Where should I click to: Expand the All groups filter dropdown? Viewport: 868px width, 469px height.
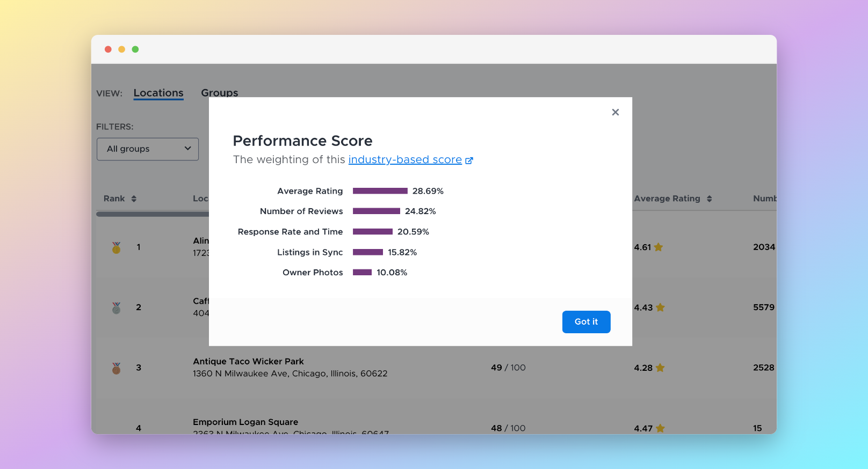coord(148,149)
